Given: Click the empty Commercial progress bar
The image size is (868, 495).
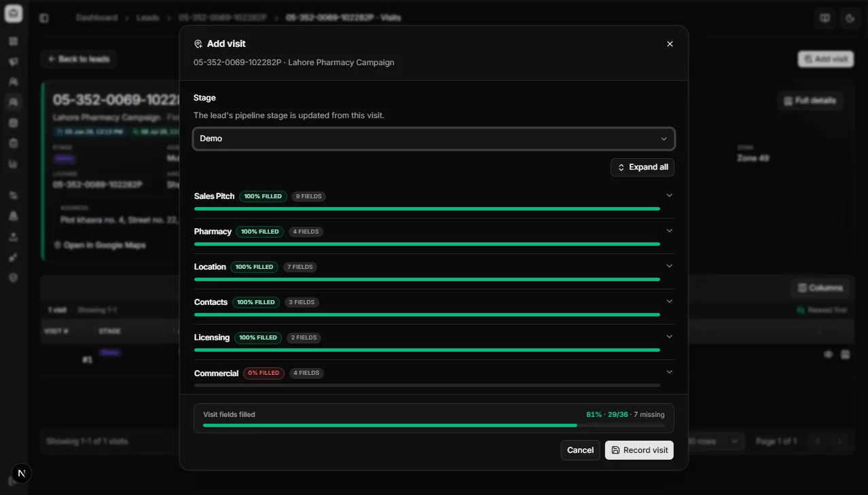Looking at the screenshot, I should coord(427,385).
